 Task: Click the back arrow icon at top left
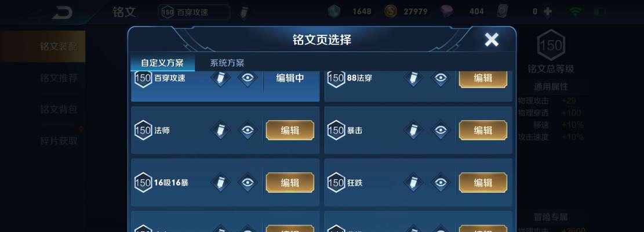(62, 12)
